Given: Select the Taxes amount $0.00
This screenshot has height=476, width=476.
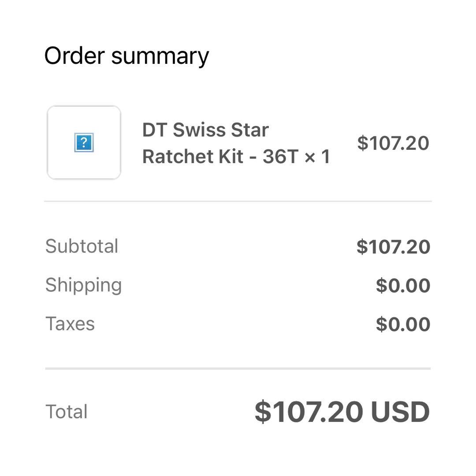Looking at the screenshot, I should (x=403, y=324).
